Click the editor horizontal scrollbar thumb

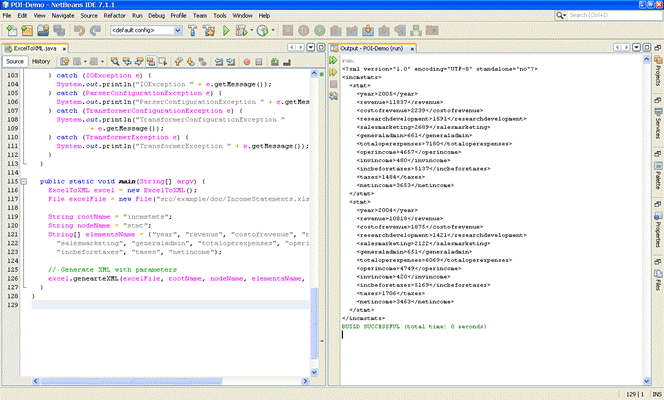point(131,381)
